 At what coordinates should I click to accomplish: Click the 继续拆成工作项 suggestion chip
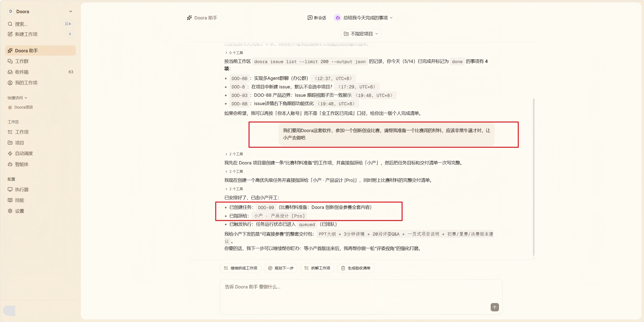(x=241, y=268)
